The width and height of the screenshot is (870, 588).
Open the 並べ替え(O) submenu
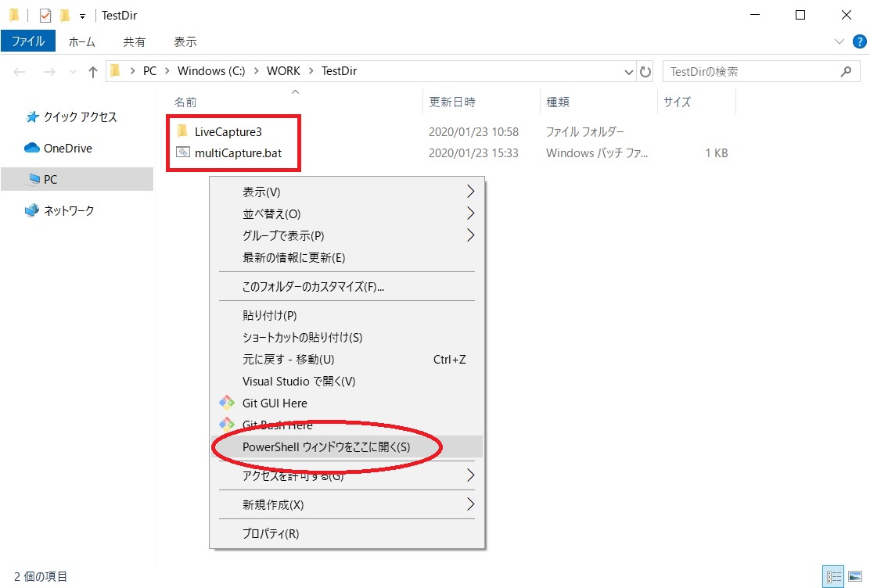[x=347, y=213]
